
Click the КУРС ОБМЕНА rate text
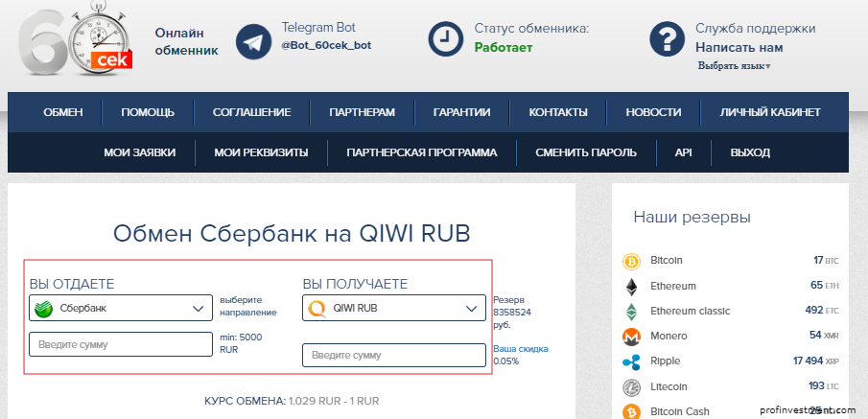click(x=292, y=401)
